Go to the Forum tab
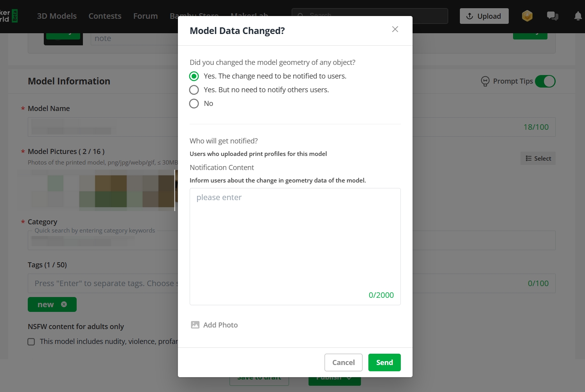This screenshot has height=392, width=585. (x=145, y=16)
